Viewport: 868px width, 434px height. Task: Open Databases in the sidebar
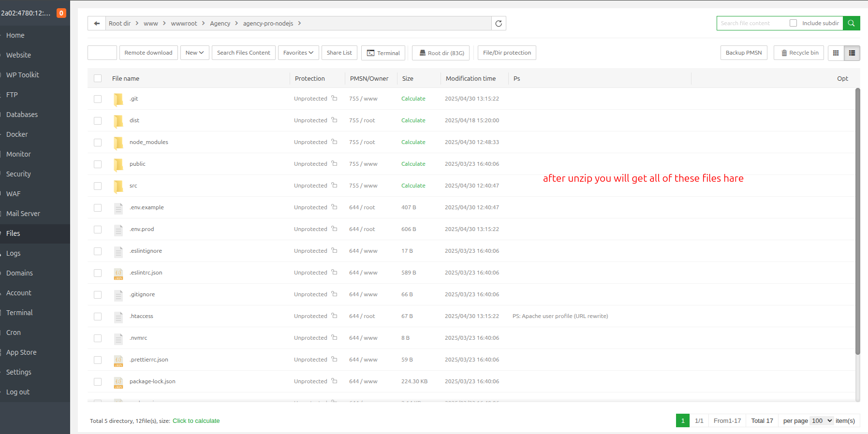(x=22, y=115)
